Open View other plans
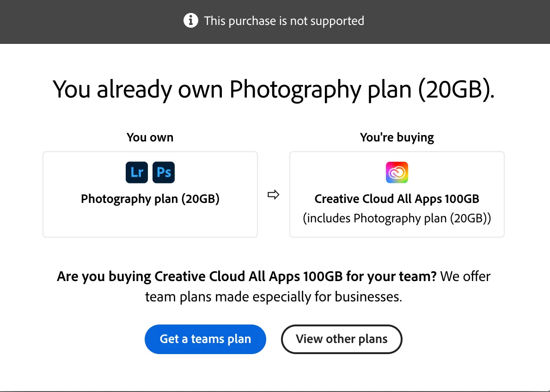The image size is (550, 392). pyautogui.click(x=342, y=339)
